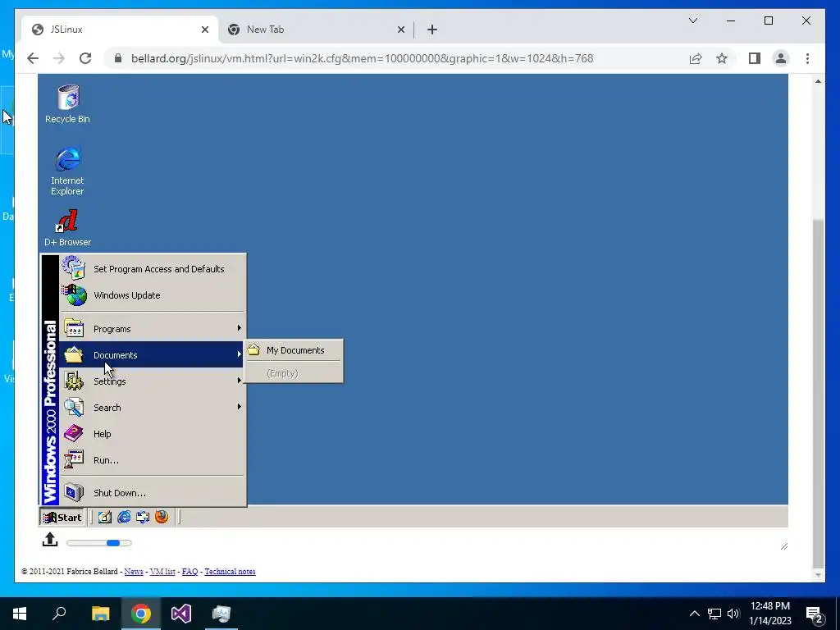
Task: Open the notification center icon
Action: (815, 614)
